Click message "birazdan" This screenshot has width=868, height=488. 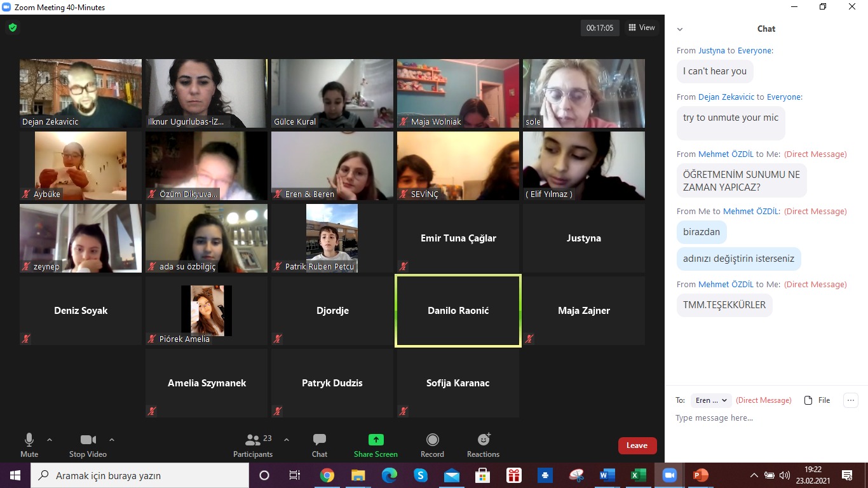point(702,232)
